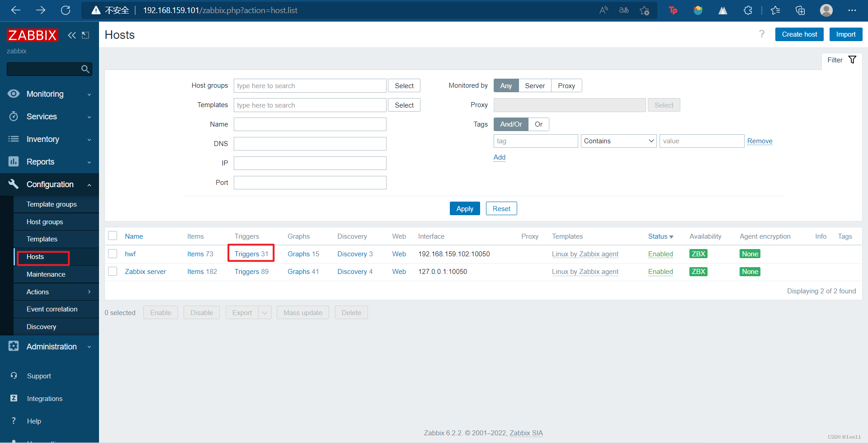Click the browser forward arrow

click(x=41, y=10)
